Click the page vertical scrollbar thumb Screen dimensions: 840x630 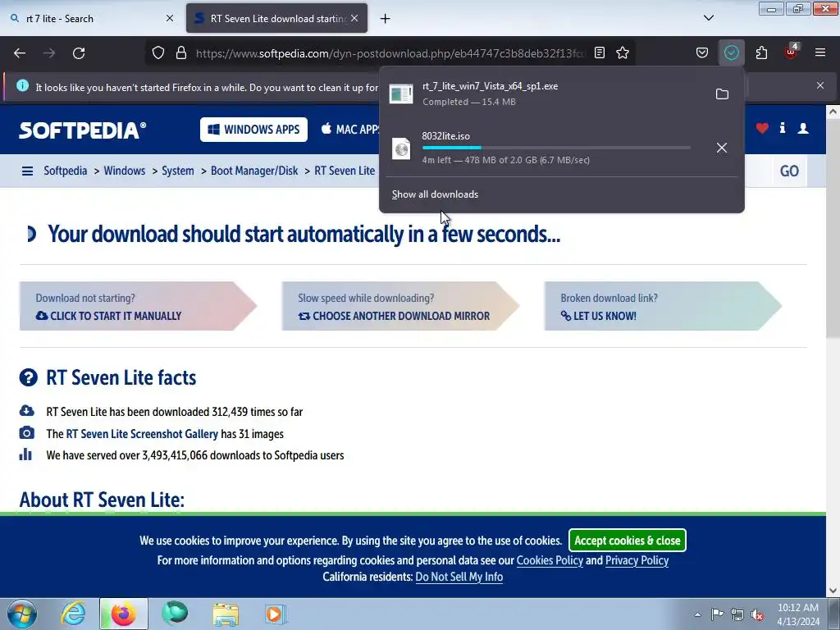coord(833,228)
